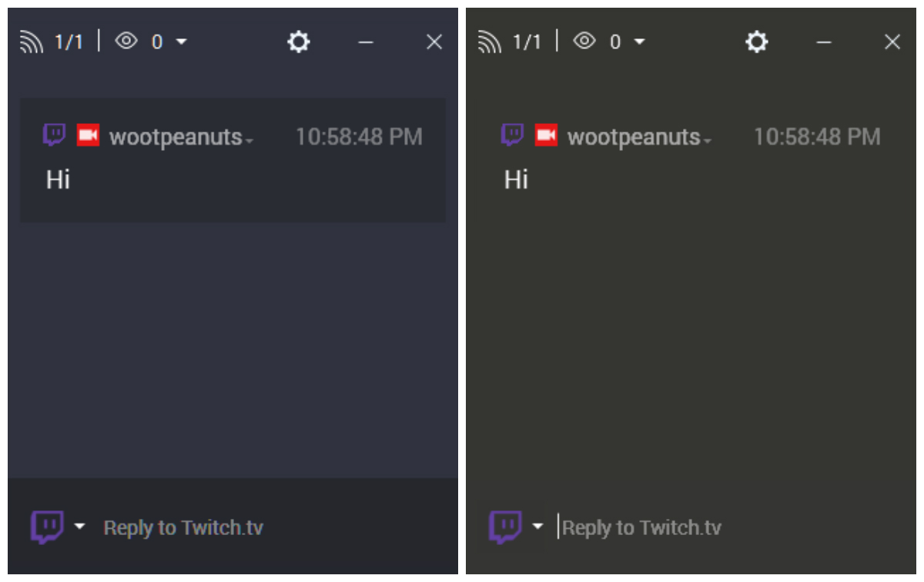Click the highlighted message bubble containing Hi

point(231,158)
